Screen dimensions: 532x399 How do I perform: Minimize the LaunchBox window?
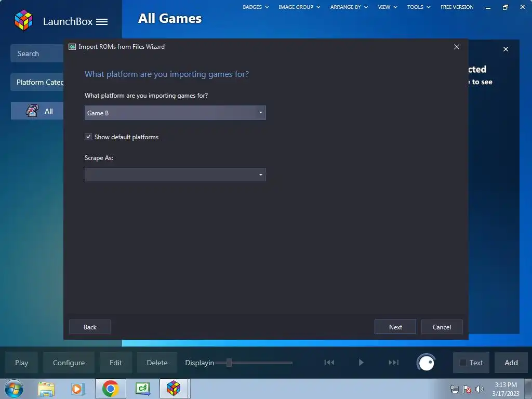(488, 7)
